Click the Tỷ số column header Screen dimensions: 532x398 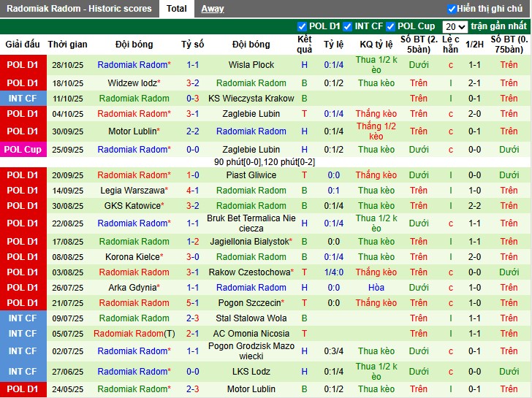[x=193, y=45]
